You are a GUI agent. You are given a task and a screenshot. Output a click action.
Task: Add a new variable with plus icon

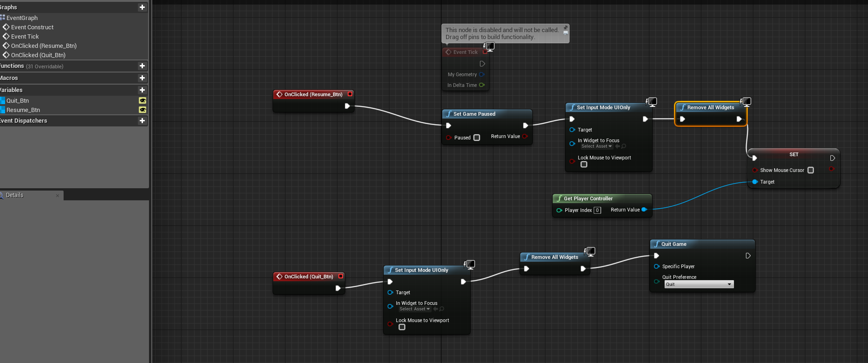(x=142, y=90)
